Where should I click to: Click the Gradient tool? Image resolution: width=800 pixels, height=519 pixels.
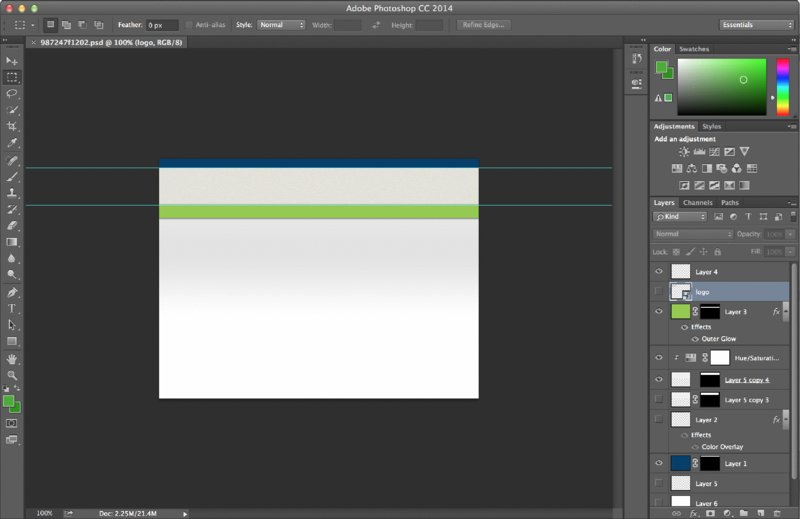click(12, 242)
